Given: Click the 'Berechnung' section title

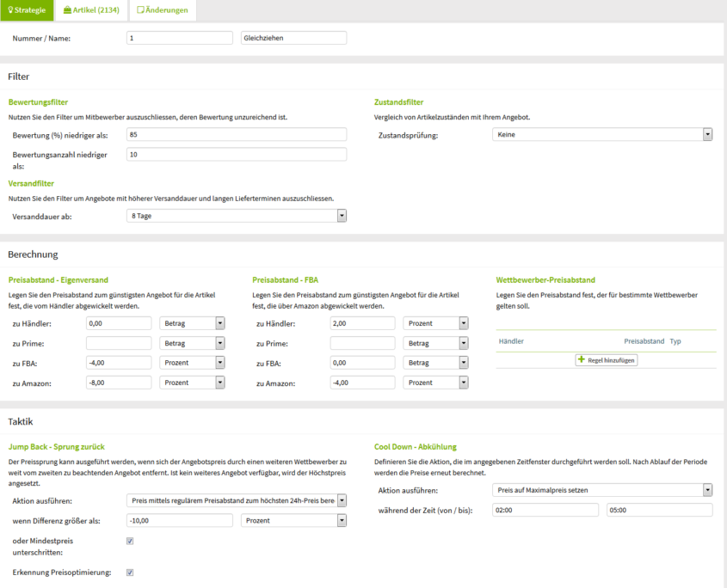Looking at the screenshot, I should (33, 254).
